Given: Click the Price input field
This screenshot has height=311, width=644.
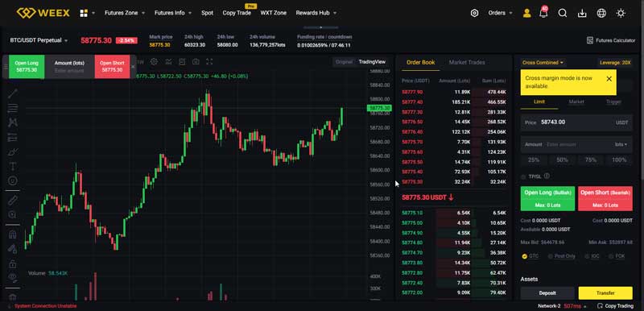Looking at the screenshot, I should tap(576, 122).
